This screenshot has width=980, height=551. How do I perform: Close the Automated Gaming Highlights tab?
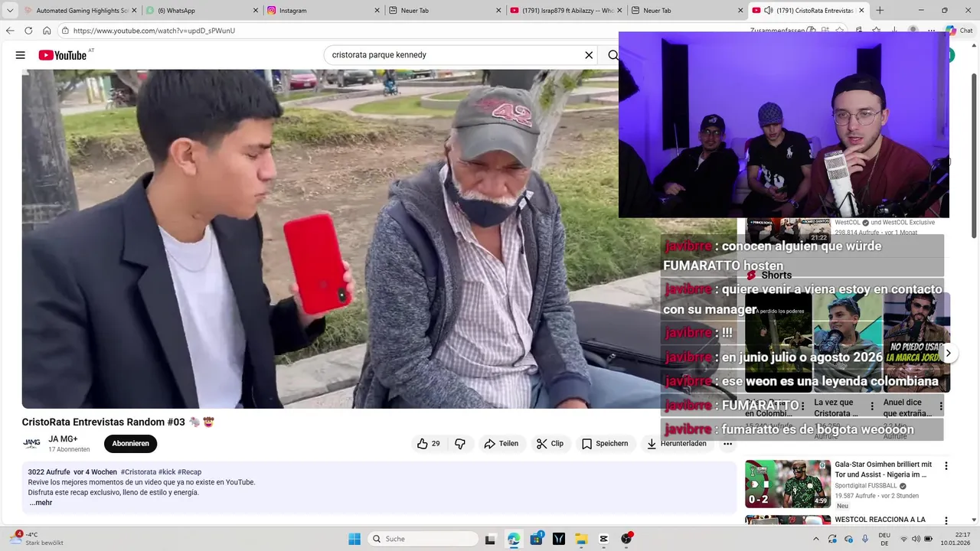(134, 11)
